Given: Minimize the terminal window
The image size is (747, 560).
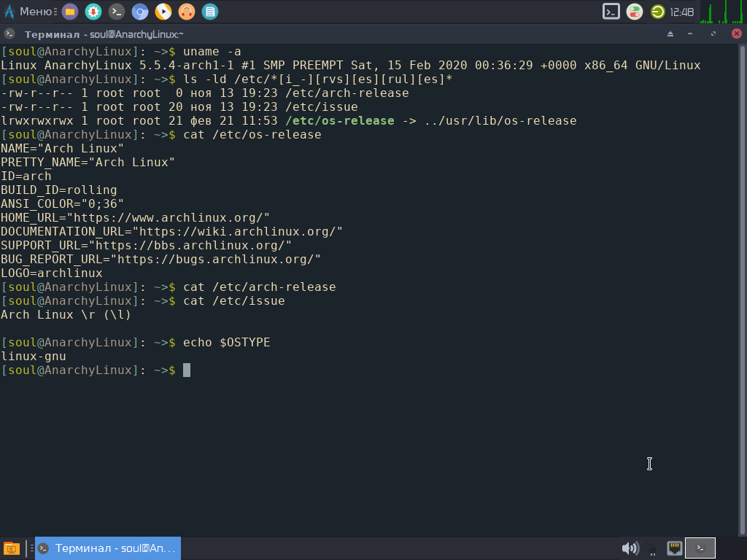Looking at the screenshot, I should (690, 34).
